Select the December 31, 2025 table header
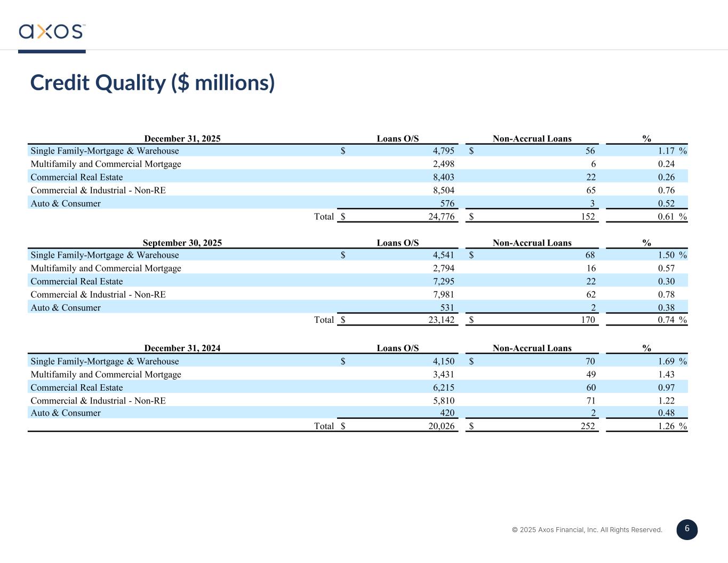Viewport: 728px width, 563px height. pos(182,139)
